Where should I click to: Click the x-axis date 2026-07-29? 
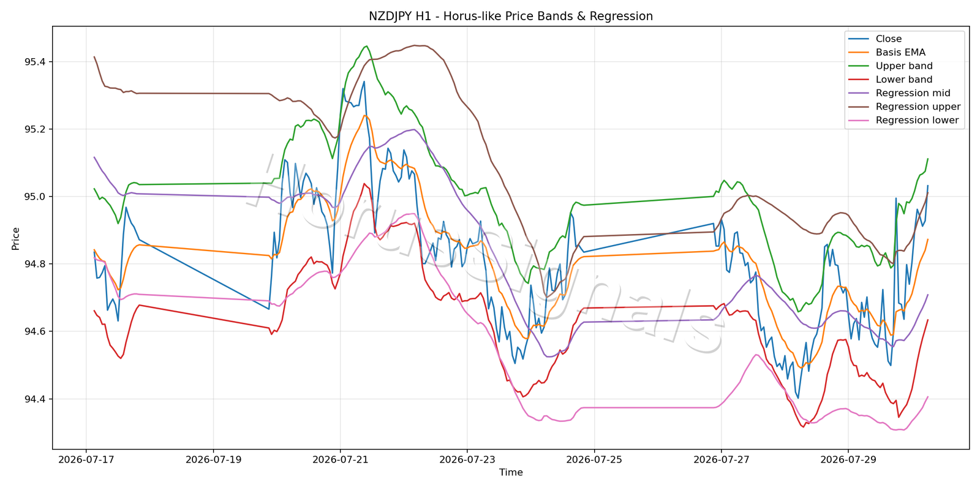pyautogui.click(x=848, y=459)
